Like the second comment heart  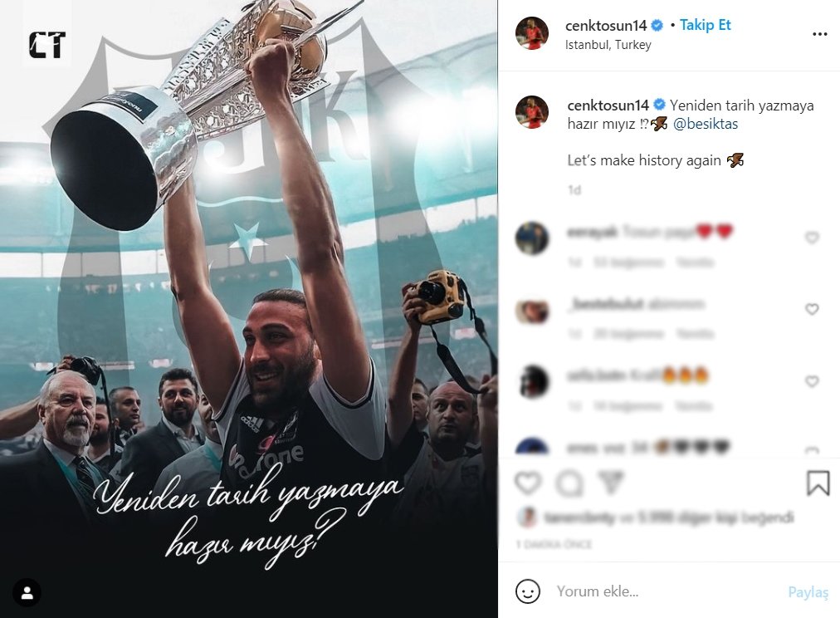click(x=812, y=309)
